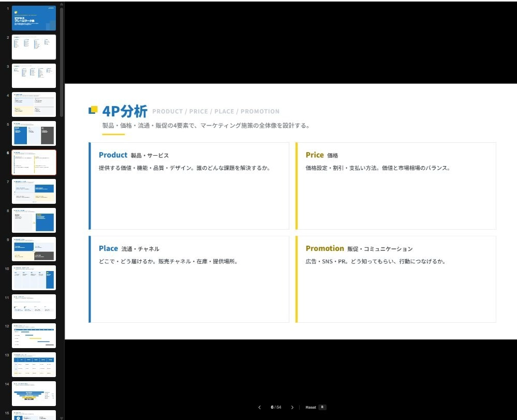Select the highlighted slide 6 thumbnail
The image size is (517, 420).
(34, 162)
